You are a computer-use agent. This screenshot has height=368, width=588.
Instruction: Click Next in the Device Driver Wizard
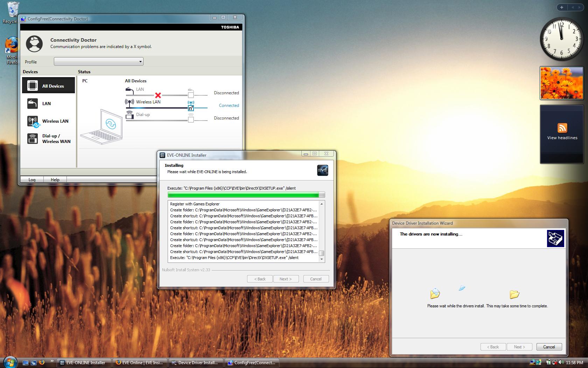(x=519, y=347)
